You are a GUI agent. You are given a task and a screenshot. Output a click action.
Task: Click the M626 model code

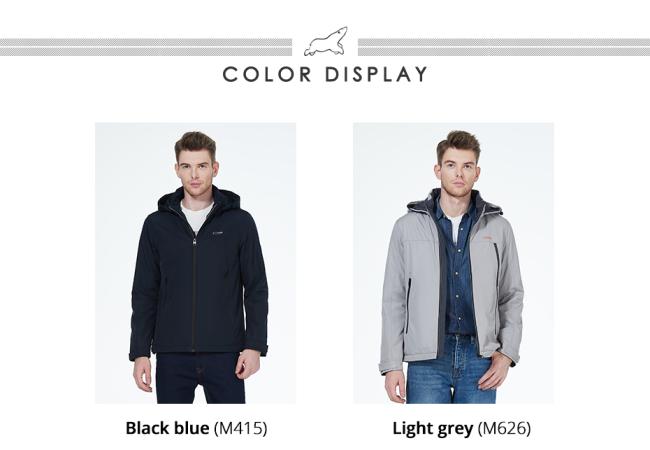coord(504,428)
